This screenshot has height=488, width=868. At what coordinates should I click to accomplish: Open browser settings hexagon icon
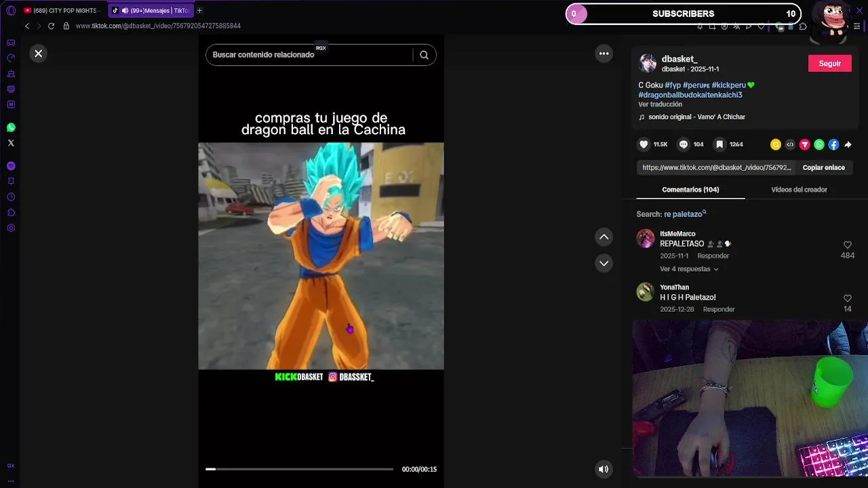(x=11, y=228)
